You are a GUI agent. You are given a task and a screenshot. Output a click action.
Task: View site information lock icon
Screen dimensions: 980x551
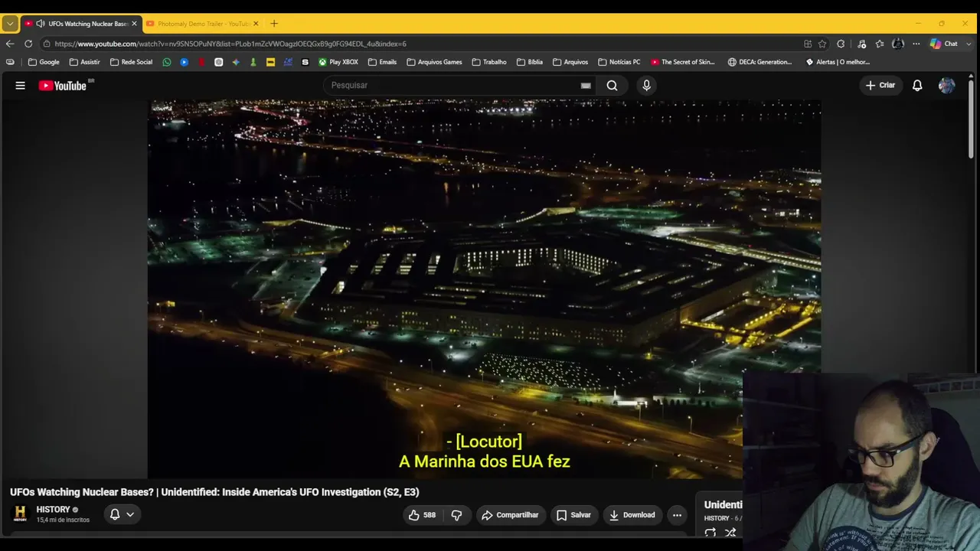[47, 44]
